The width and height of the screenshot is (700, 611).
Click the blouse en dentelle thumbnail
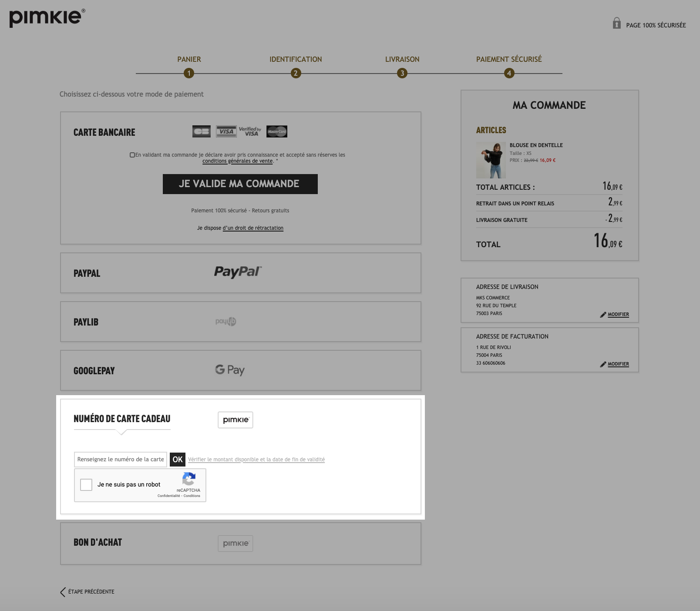click(491, 160)
